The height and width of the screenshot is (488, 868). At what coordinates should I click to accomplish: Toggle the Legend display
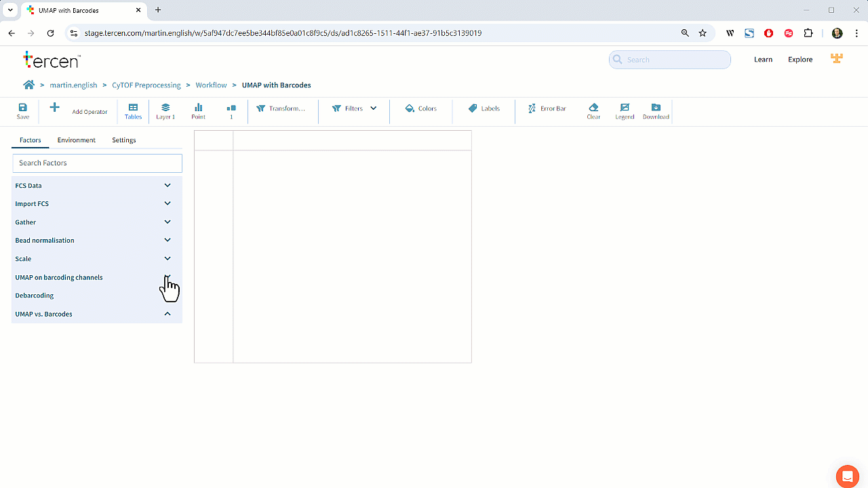[x=625, y=108]
